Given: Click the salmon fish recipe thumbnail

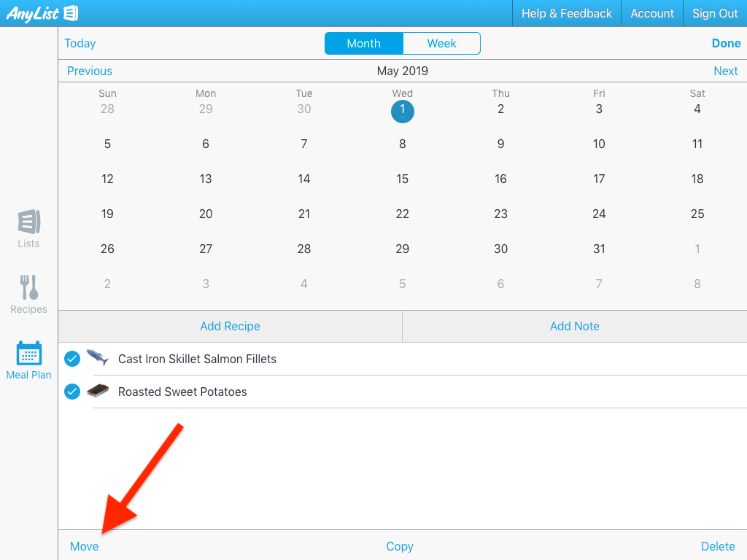Looking at the screenshot, I should pos(98,358).
